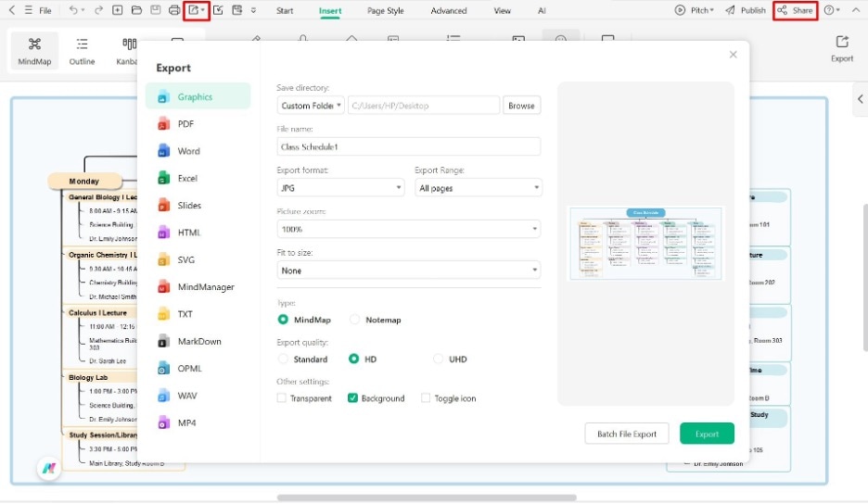The width and height of the screenshot is (868, 504).
Task: Open the Start tab
Action: (x=285, y=10)
